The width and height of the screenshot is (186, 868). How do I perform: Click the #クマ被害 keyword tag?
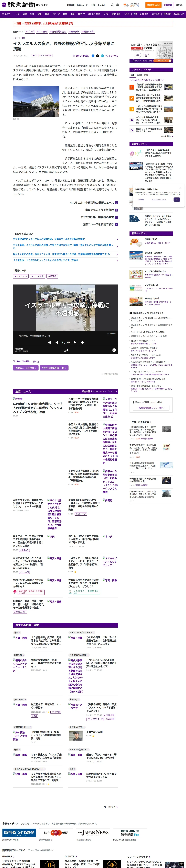click(42, 32)
